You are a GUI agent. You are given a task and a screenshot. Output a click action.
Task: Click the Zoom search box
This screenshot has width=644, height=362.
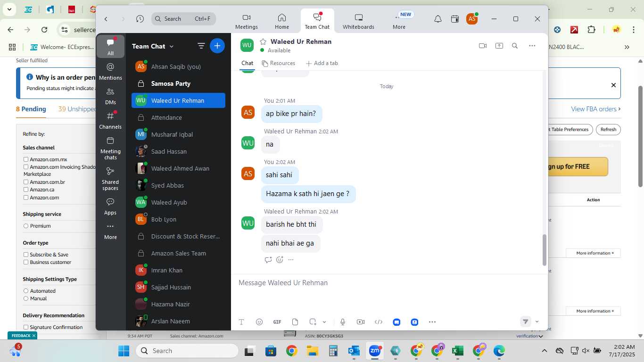click(x=183, y=19)
